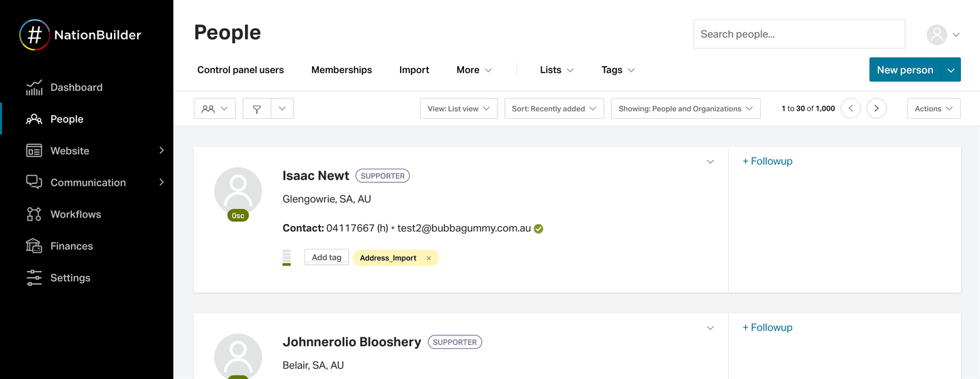
Task: Add a Followup for Isaac Newt
Action: [x=767, y=161]
